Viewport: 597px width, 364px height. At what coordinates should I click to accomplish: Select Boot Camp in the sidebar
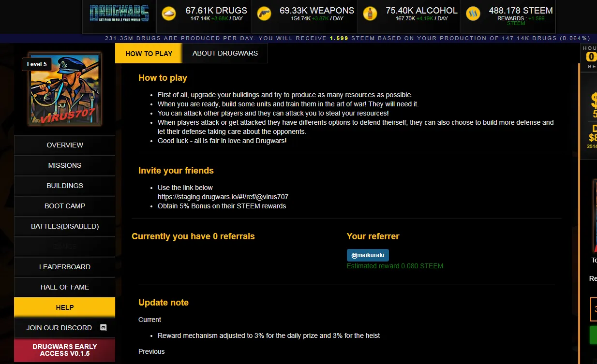(x=65, y=206)
